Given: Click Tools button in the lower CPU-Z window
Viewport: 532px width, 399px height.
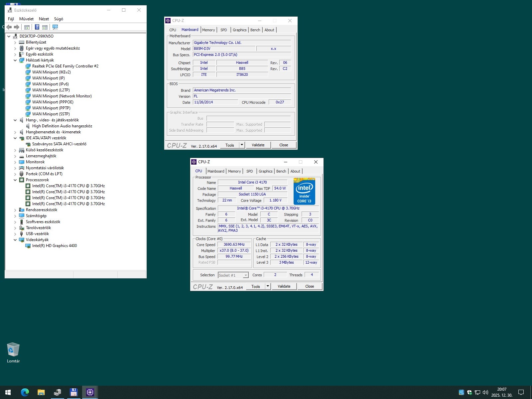Looking at the screenshot, I should 256,286.
